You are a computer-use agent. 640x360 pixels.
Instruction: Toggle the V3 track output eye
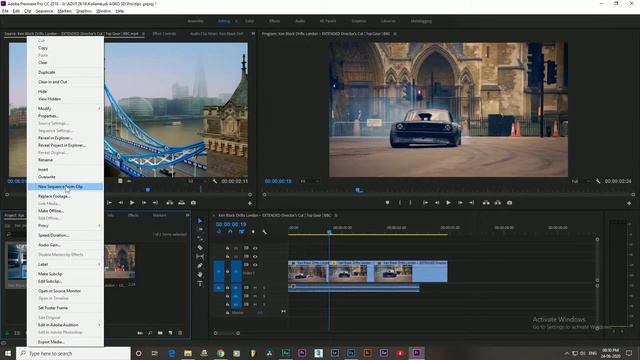pyautogui.click(x=255, y=248)
